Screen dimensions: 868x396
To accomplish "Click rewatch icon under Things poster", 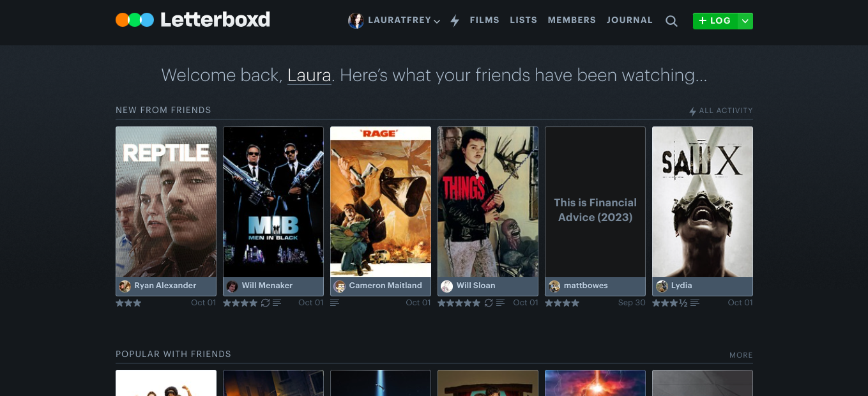I will click(x=489, y=303).
